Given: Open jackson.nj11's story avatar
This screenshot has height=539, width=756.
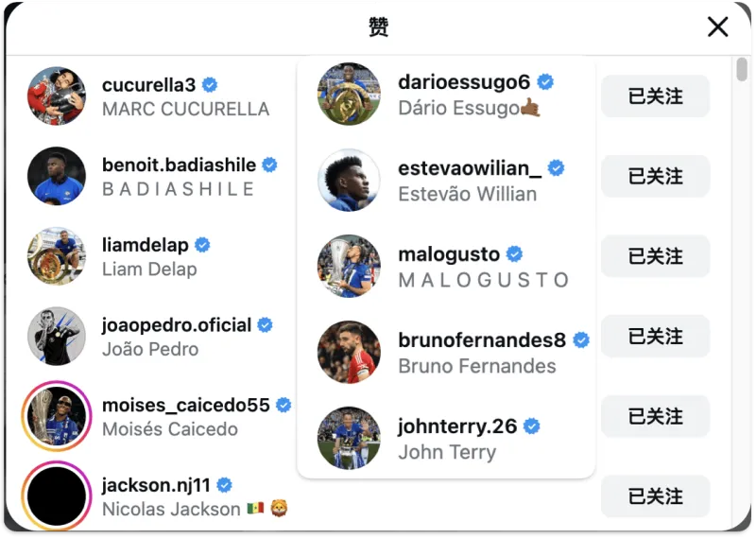Looking at the screenshot, I should pos(57,496).
